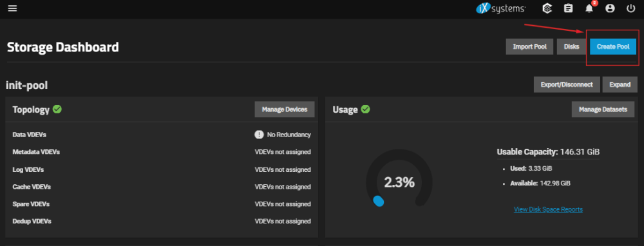Viewport: 644px width, 246px height.
Task: Click the Create Pool button
Action: click(613, 47)
